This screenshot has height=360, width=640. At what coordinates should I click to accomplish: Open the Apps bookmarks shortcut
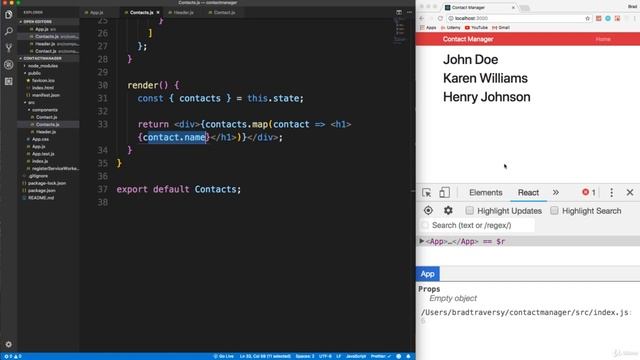click(429, 28)
